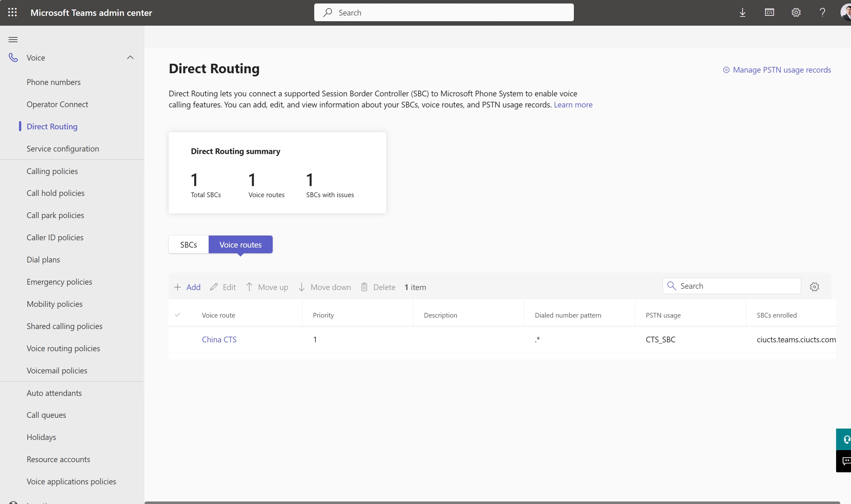The height and width of the screenshot is (504, 851).
Task: Open Shared calling policies
Action: point(65,326)
